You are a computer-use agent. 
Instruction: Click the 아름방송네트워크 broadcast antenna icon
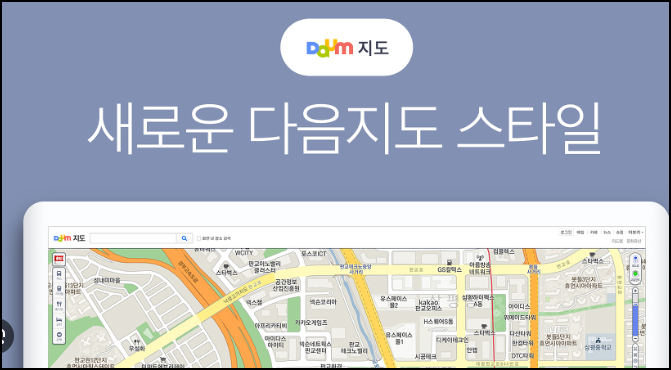[x=480, y=257]
